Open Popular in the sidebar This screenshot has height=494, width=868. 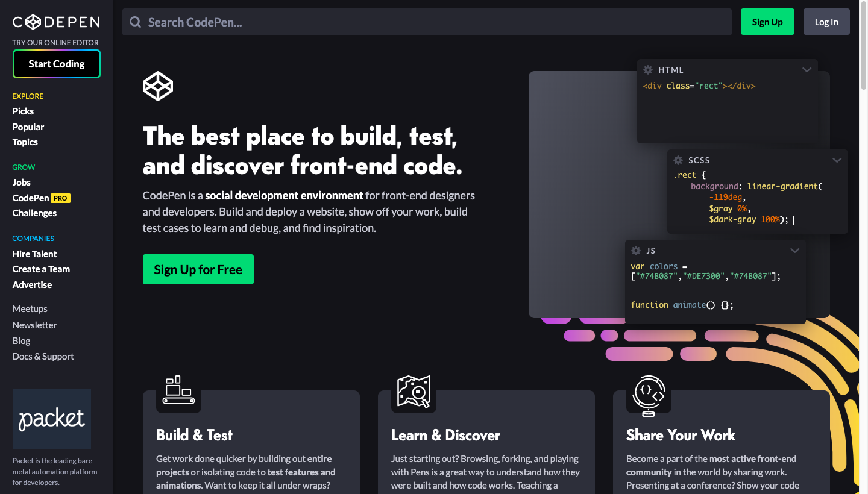click(x=28, y=127)
